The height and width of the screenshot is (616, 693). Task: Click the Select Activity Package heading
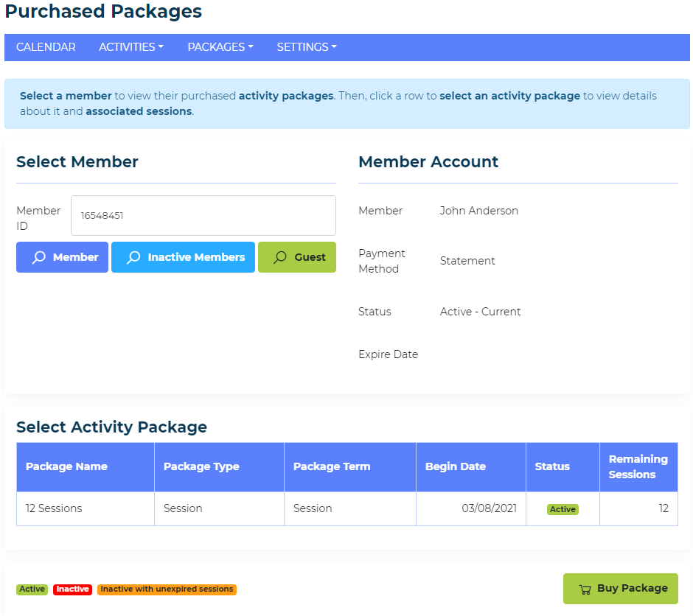pyautogui.click(x=112, y=427)
